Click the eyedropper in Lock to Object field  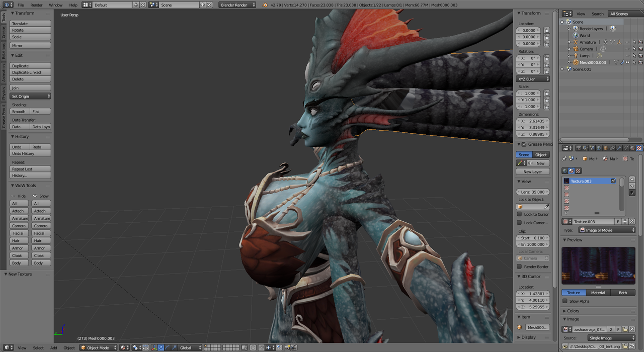[547, 206]
